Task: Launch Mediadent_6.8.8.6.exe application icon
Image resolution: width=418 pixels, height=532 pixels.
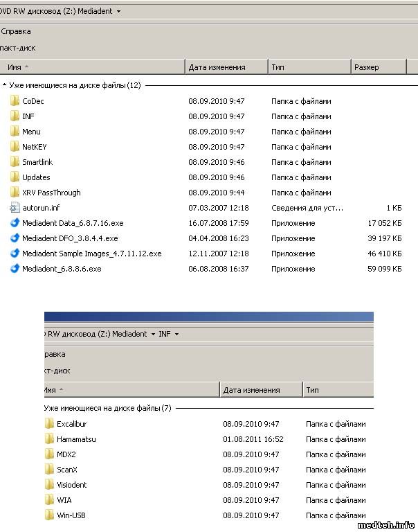Action: tap(15, 269)
